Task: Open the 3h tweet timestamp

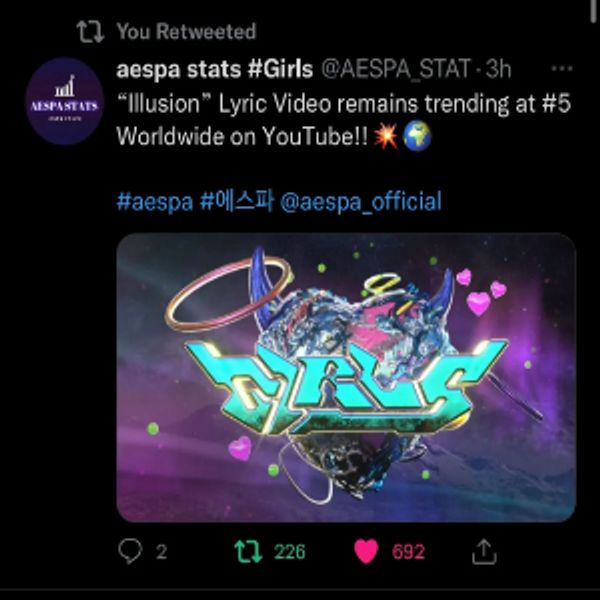Action: coord(498,69)
